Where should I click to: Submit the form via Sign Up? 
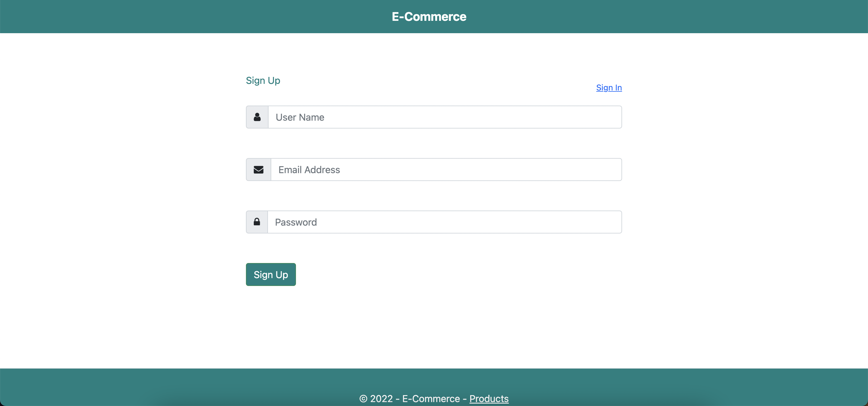pyautogui.click(x=271, y=274)
